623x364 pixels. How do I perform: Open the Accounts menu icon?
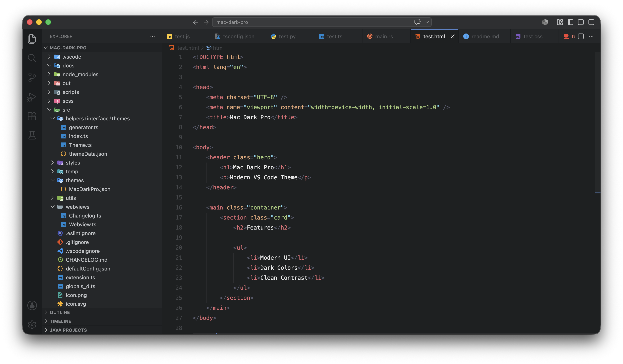(x=32, y=305)
